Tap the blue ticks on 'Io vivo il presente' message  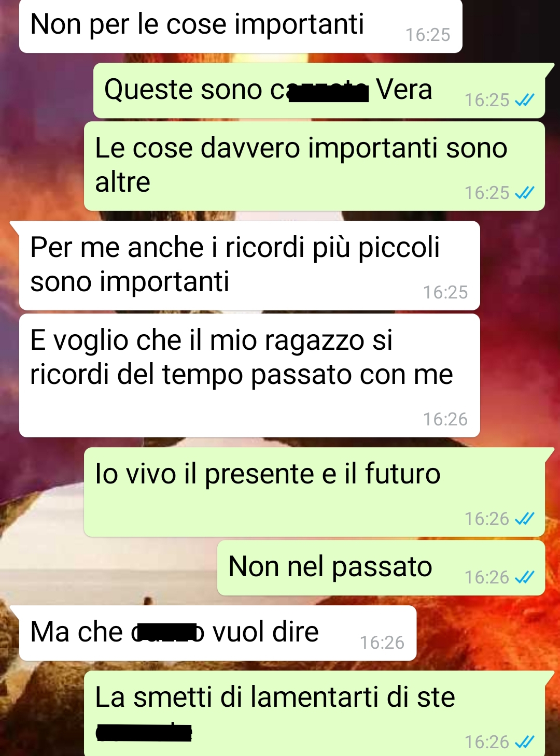pos(524,519)
